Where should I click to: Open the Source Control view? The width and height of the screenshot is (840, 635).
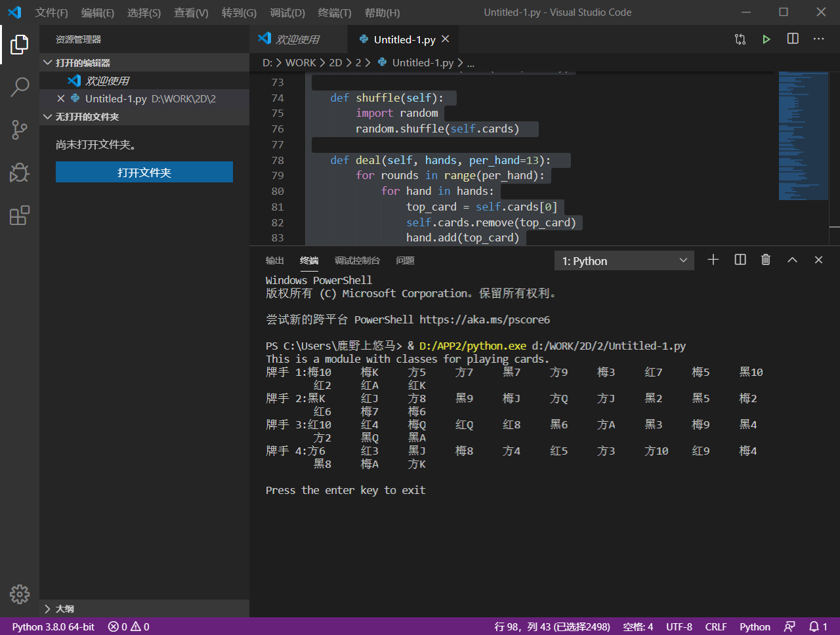click(x=20, y=129)
